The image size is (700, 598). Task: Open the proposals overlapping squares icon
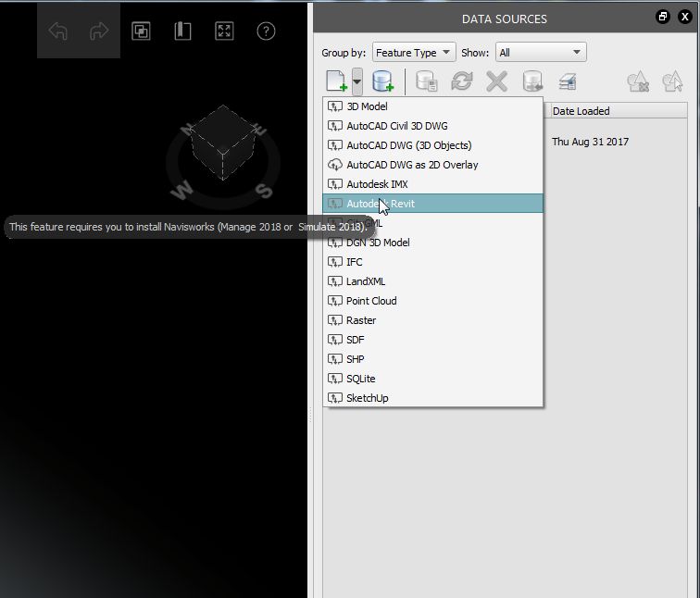tap(141, 31)
